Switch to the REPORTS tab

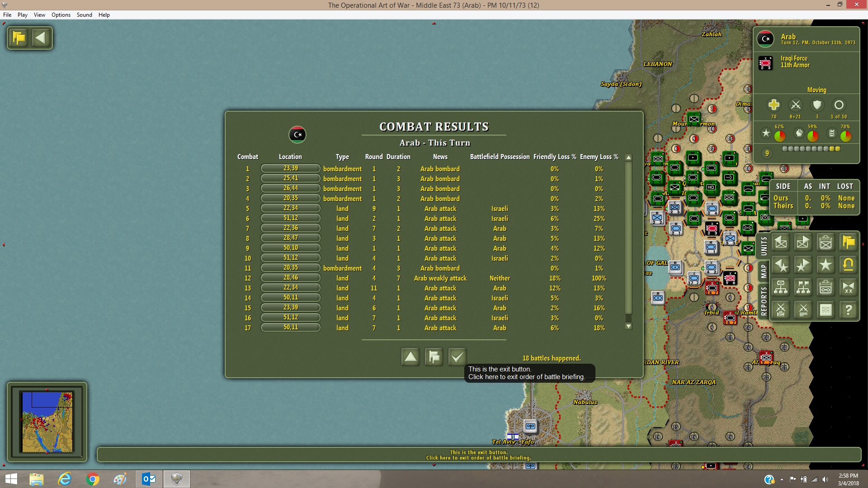click(764, 301)
